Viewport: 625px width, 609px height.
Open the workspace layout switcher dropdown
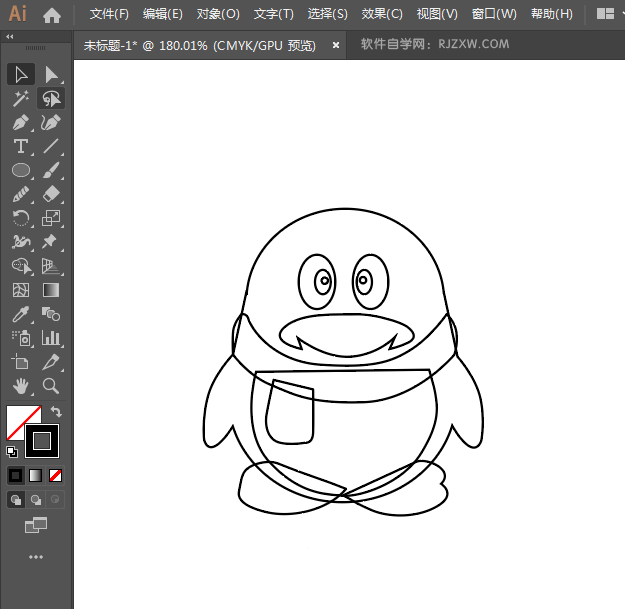point(606,14)
